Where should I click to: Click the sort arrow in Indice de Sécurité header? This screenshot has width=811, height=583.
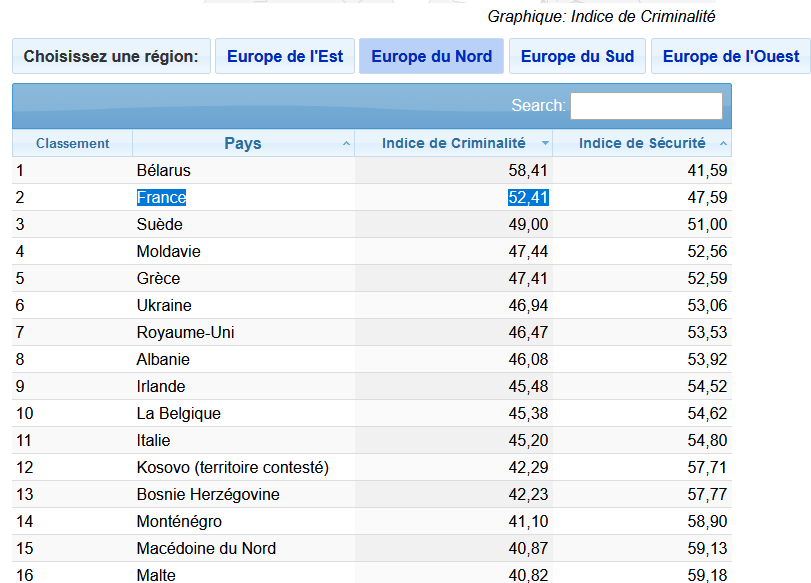[x=723, y=144]
